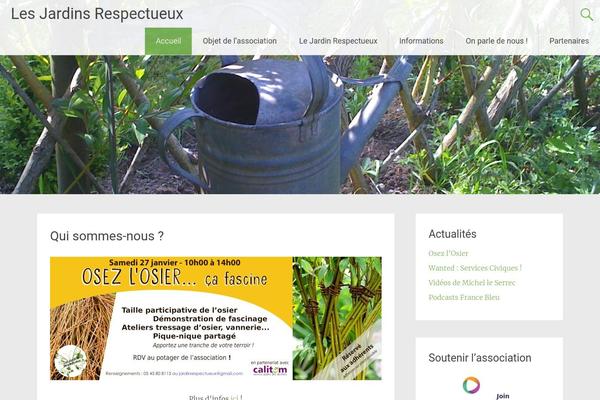The width and height of the screenshot is (600, 400).
Task: Open On parle de nous ! menu
Action: pos(496,41)
